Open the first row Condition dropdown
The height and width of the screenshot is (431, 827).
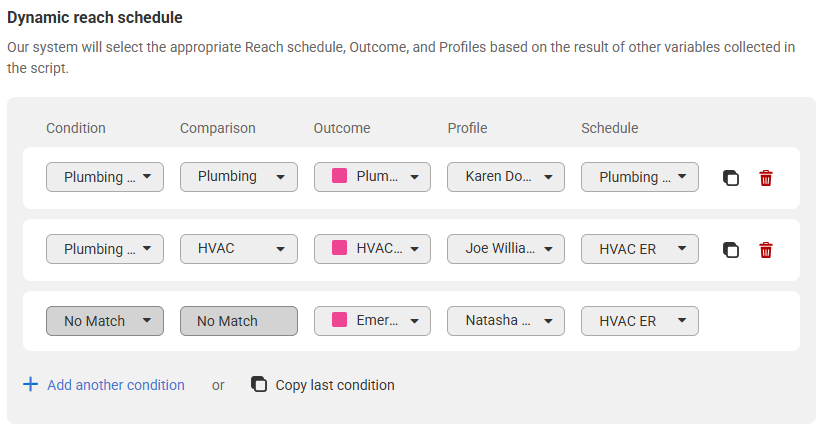[105, 177]
